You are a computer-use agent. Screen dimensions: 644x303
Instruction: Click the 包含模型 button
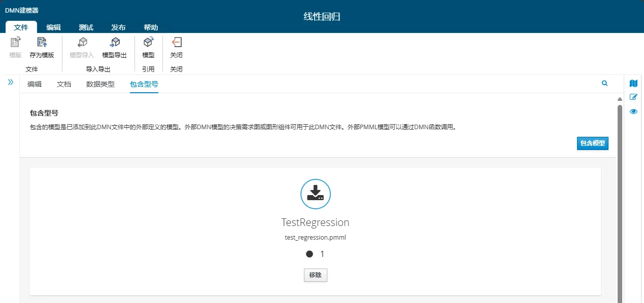tap(592, 143)
